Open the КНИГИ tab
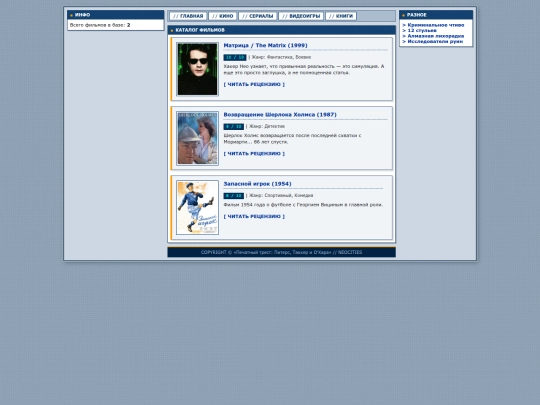 [341, 16]
